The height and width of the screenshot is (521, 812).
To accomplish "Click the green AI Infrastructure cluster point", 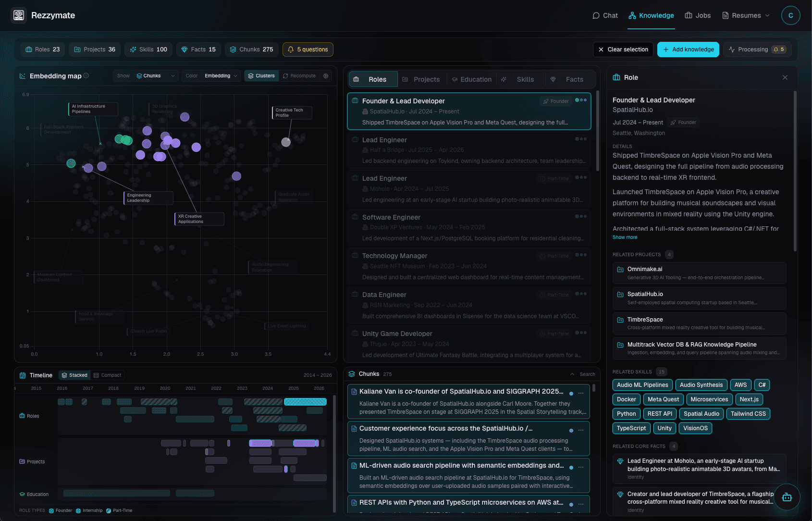I will pyautogui.click(x=71, y=163).
